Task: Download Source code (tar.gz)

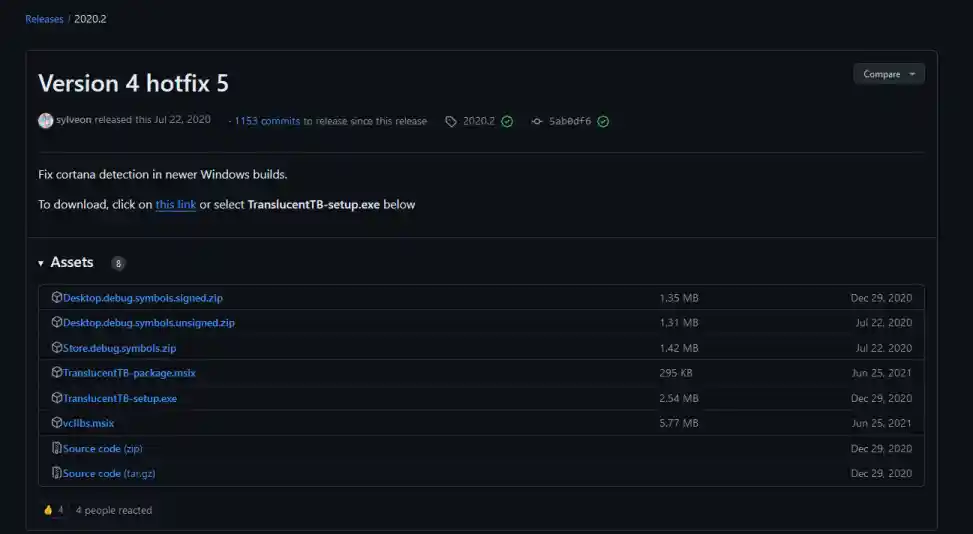Action: point(109,473)
